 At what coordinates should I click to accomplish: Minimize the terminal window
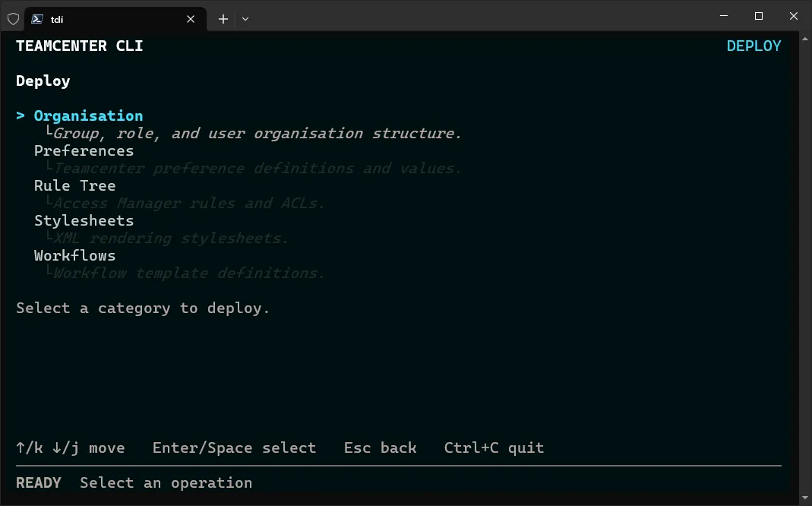[x=724, y=16]
